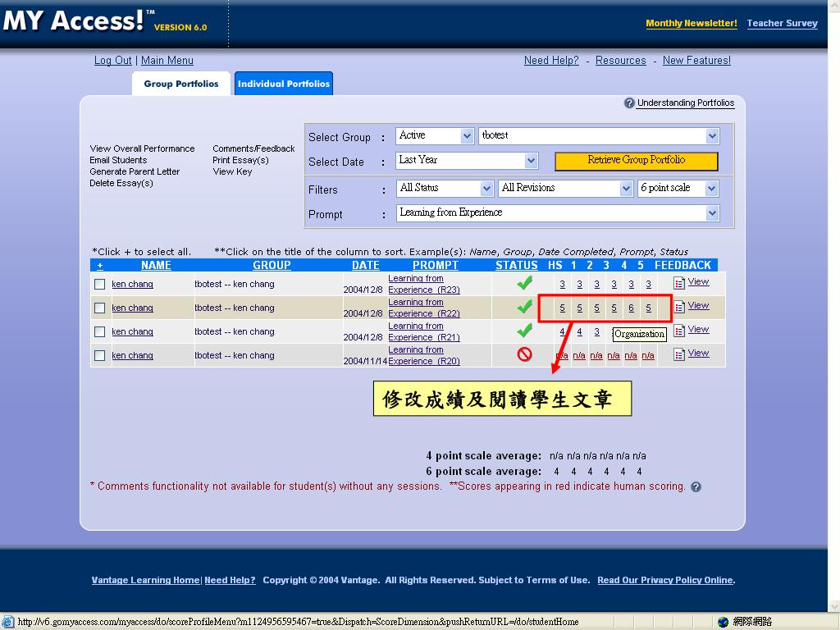This screenshot has height=630, width=840.
Task: Click Delete Essay(s) option
Action: pos(121,183)
